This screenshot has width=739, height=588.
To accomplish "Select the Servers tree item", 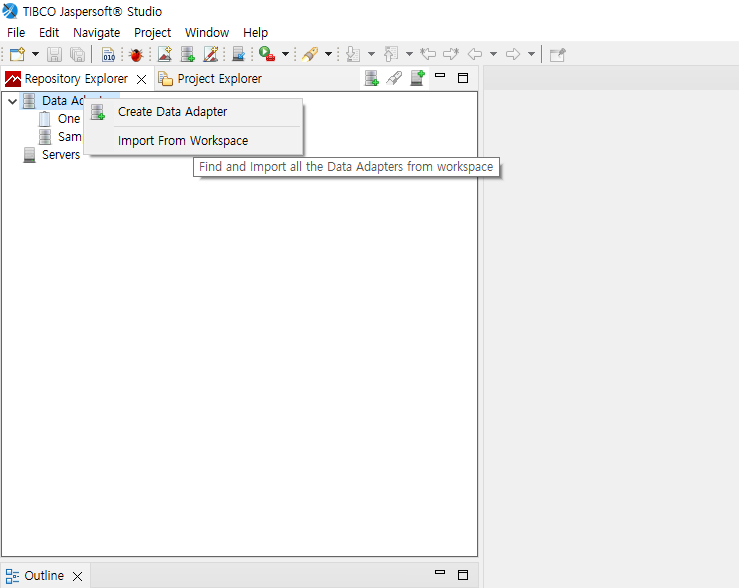I will [x=52, y=155].
